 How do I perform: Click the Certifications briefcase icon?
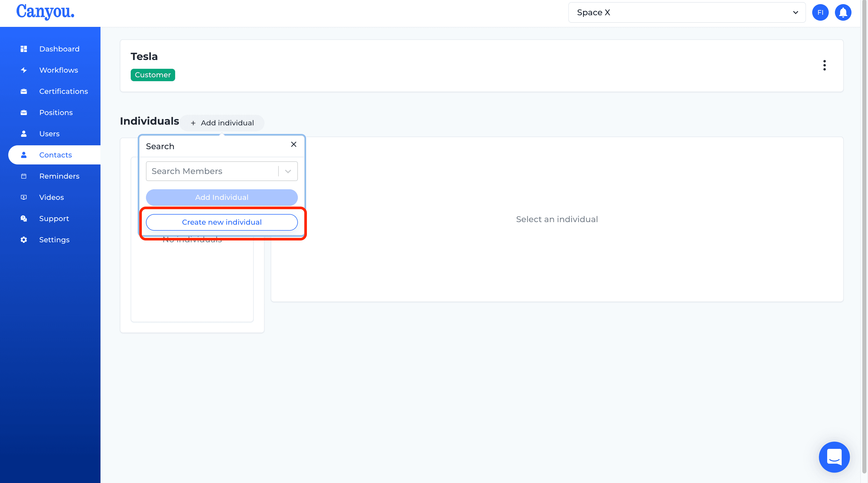(24, 92)
